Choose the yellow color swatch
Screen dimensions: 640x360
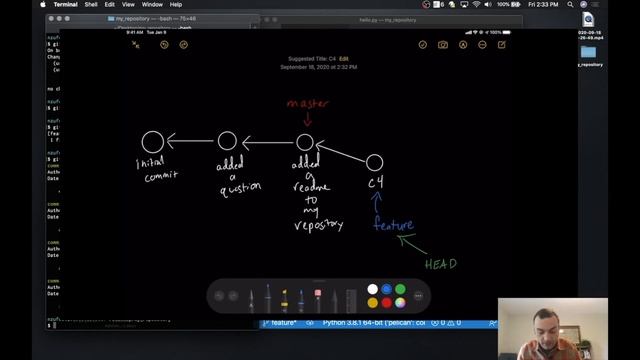click(373, 303)
